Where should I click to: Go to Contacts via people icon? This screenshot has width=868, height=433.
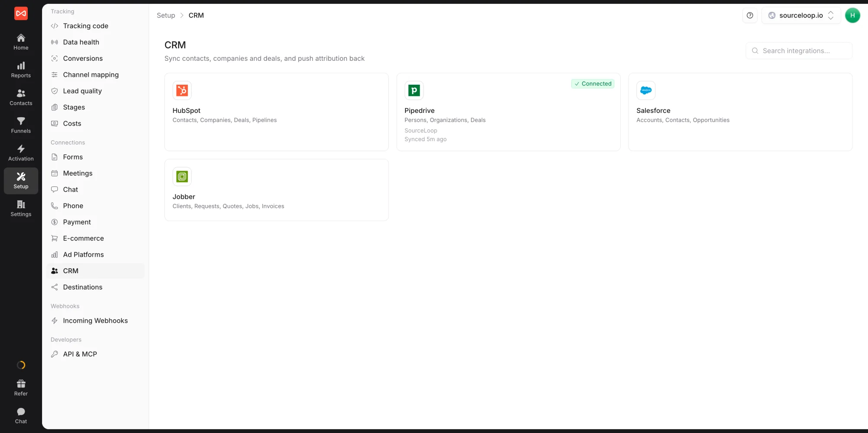coord(21,94)
